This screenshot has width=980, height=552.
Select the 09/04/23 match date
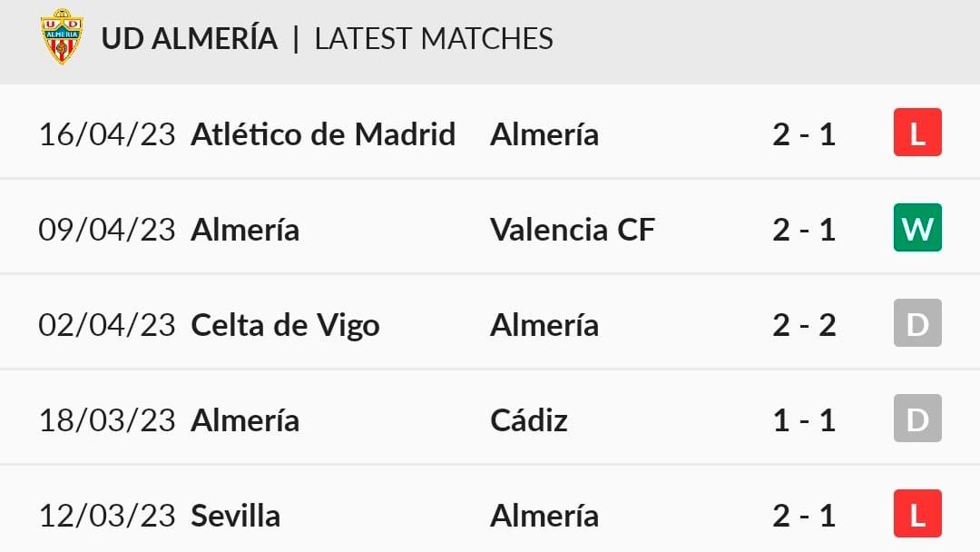coord(107,230)
